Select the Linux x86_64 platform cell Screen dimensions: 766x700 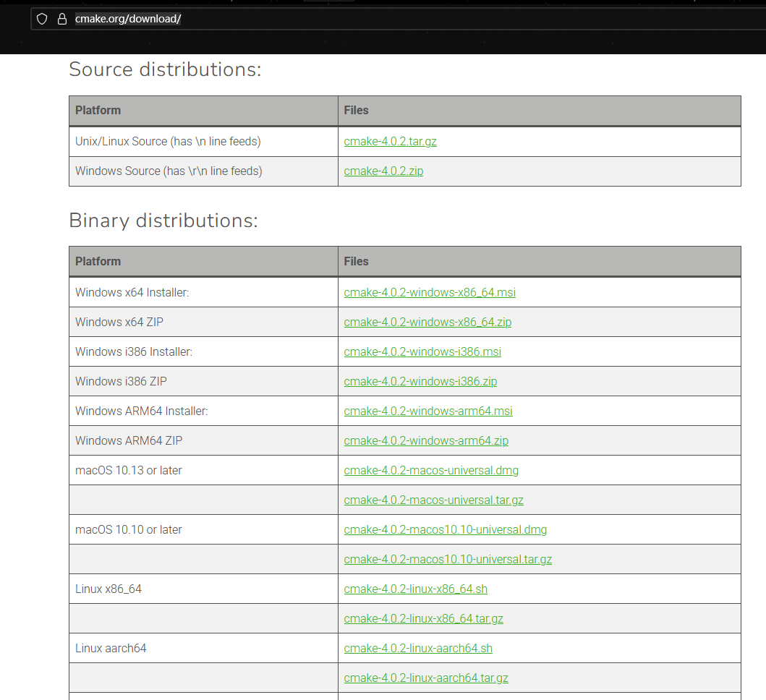pos(203,589)
